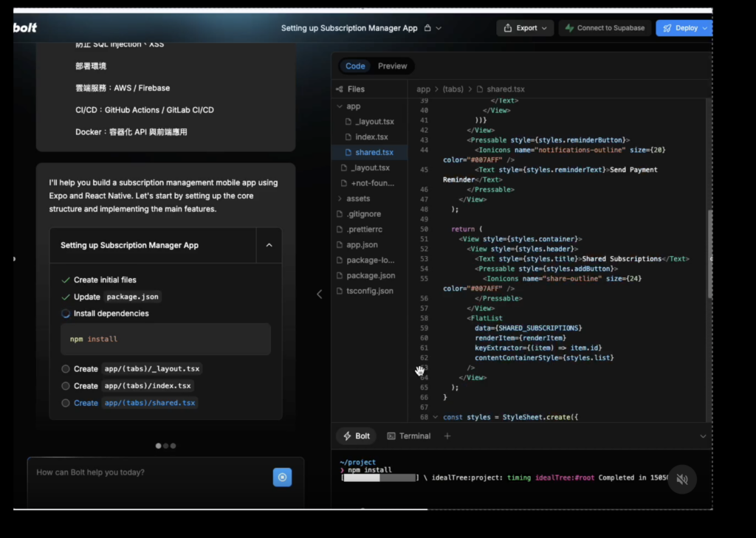The image size is (756, 538).
Task: Open the Export dropdown
Action: click(x=525, y=28)
